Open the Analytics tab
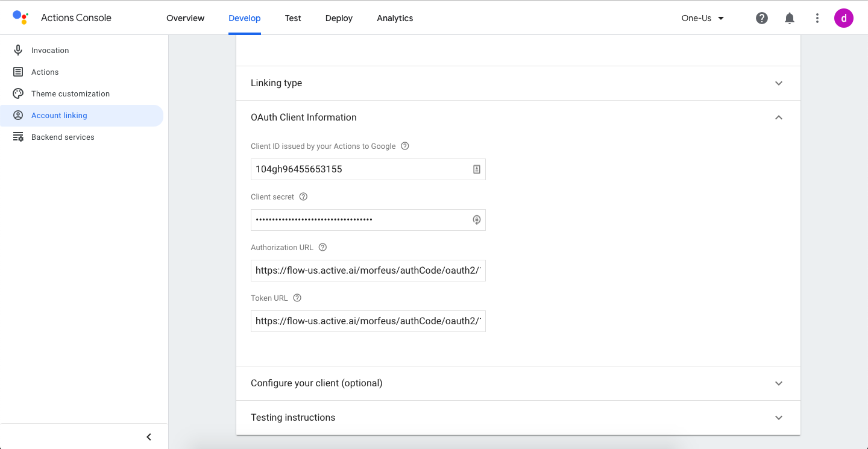 click(x=395, y=18)
